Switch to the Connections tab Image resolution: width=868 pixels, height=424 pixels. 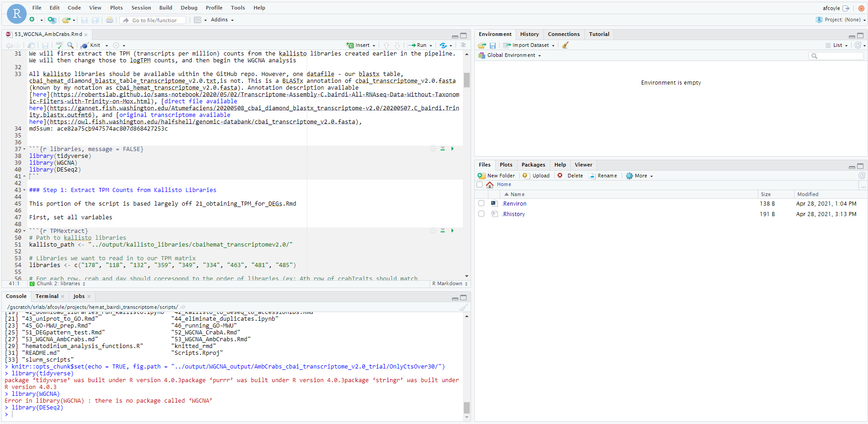[563, 34]
